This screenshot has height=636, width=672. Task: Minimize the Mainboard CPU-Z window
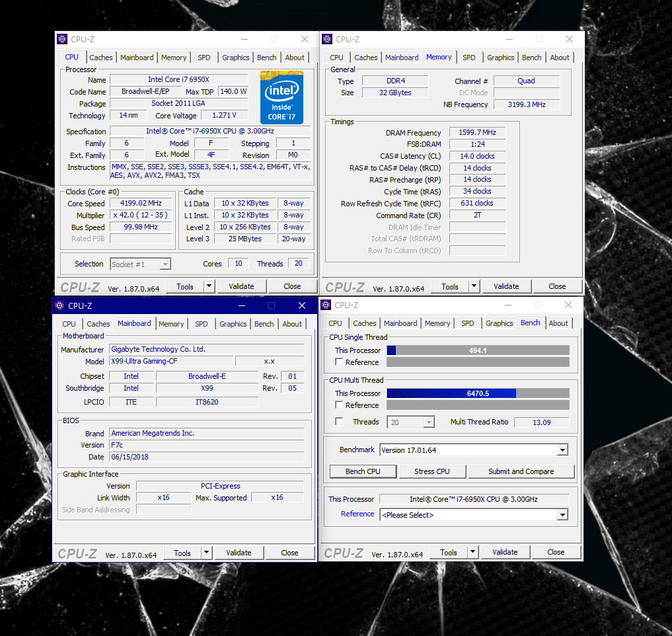coord(242,306)
